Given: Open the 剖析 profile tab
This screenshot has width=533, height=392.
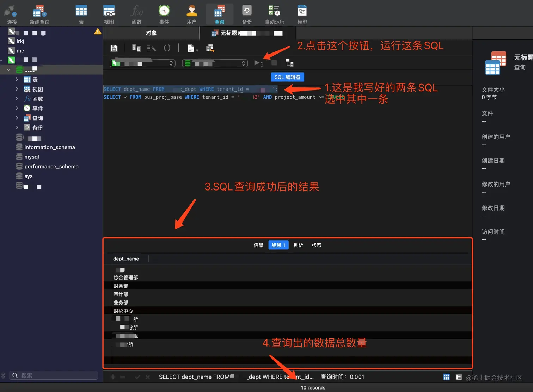Looking at the screenshot, I should [298, 245].
